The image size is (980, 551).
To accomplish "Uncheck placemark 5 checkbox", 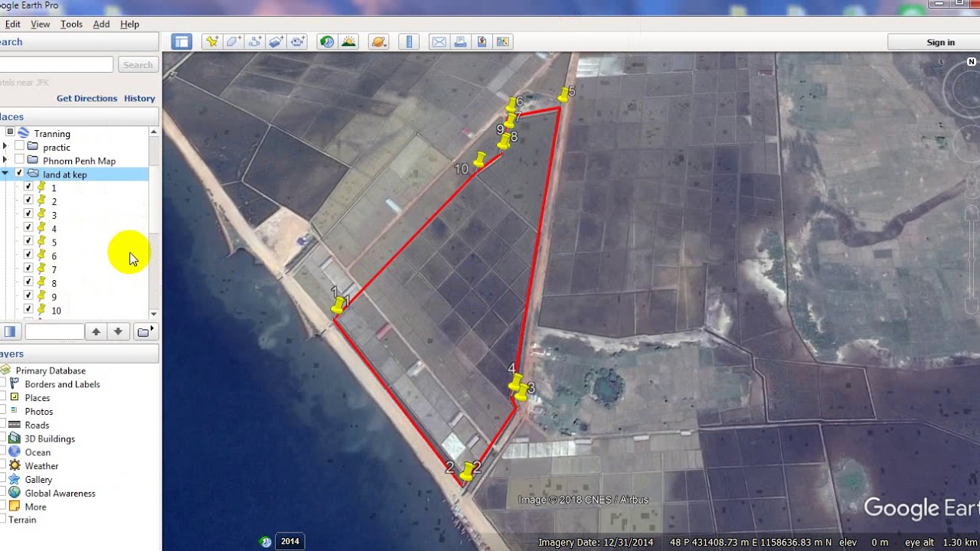I will coord(28,241).
